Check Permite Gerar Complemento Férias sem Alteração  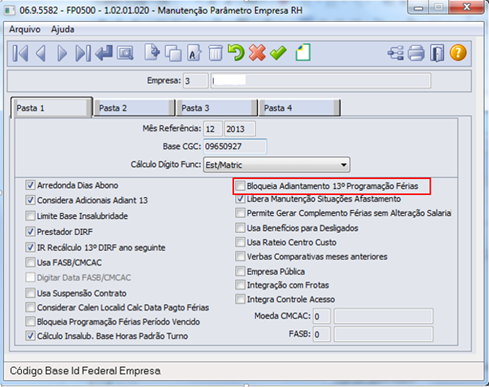tap(240, 213)
